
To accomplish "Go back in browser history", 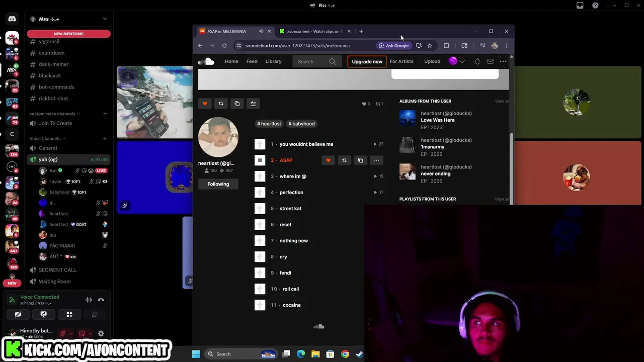I will [200, 46].
